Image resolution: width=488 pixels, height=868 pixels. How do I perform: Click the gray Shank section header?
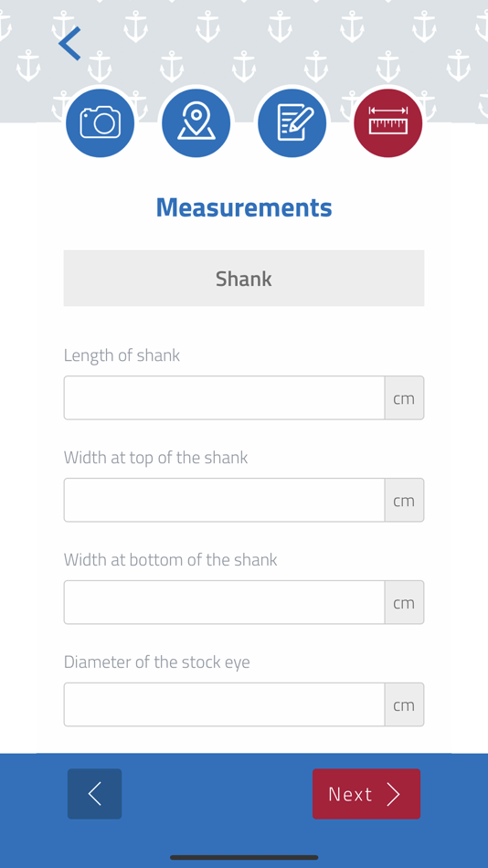coord(244,278)
